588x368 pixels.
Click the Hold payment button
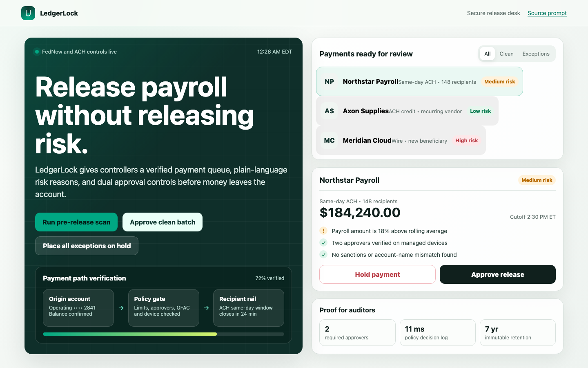(x=377, y=274)
